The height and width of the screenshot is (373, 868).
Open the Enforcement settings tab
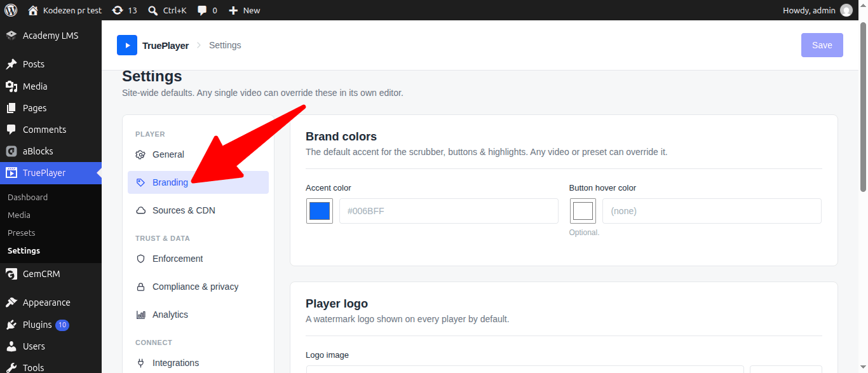[x=198, y=259]
